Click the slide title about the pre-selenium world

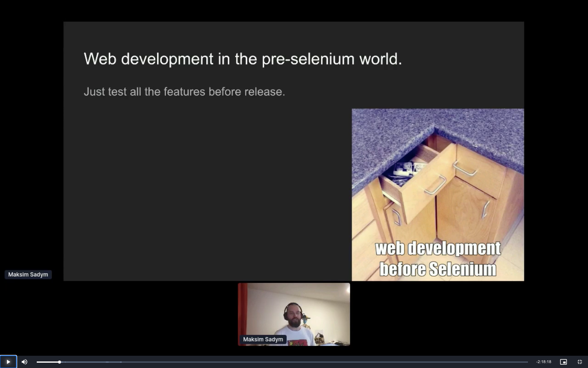point(243,59)
